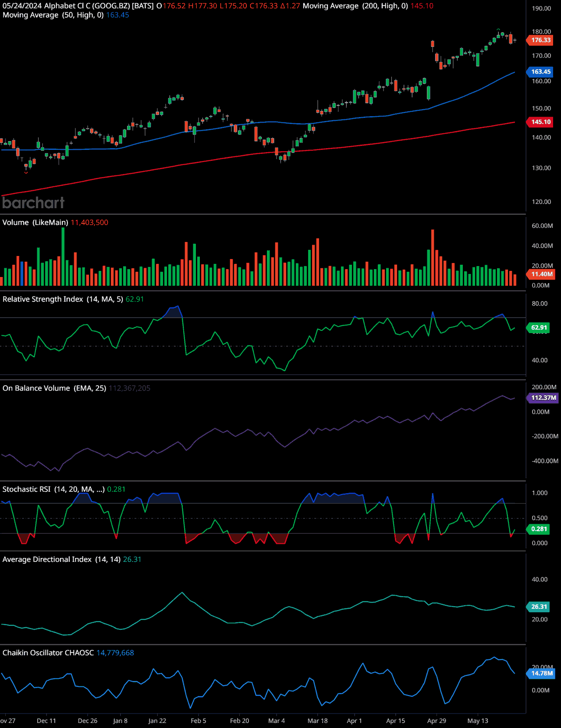
Task: Click the May 13 date on time axis
Action: pyautogui.click(x=478, y=721)
